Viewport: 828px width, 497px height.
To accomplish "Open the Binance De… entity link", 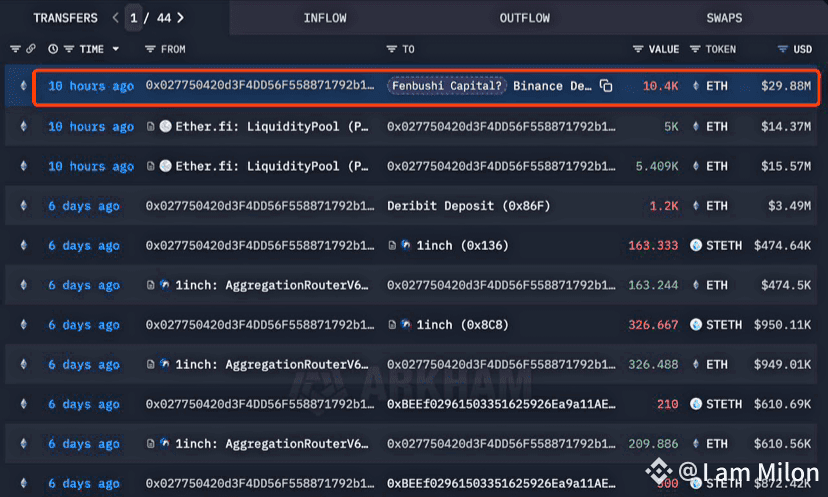I will [x=552, y=86].
